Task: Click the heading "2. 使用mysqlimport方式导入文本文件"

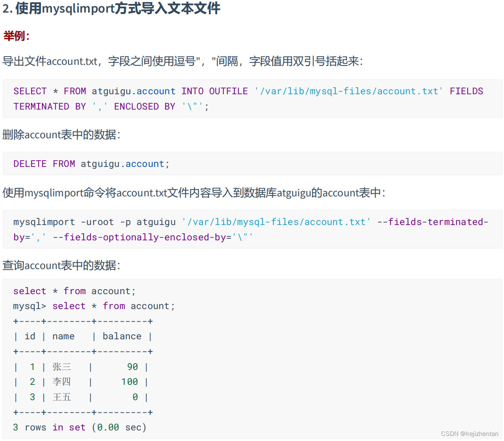Action: click(111, 8)
